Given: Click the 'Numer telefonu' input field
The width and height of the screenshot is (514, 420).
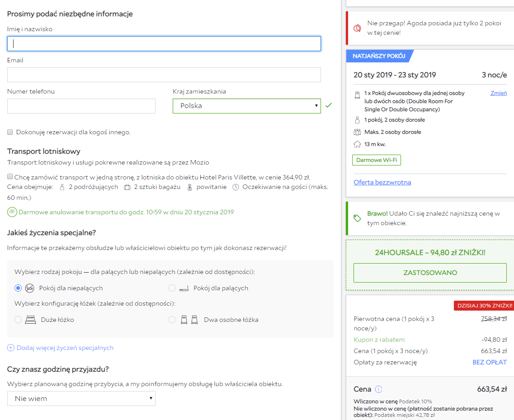Looking at the screenshot, I should 81,106.
